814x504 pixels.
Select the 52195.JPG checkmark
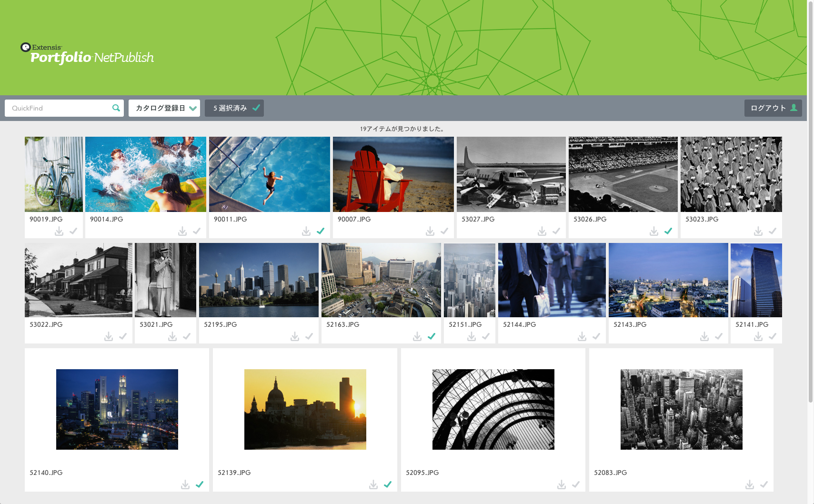click(x=309, y=336)
